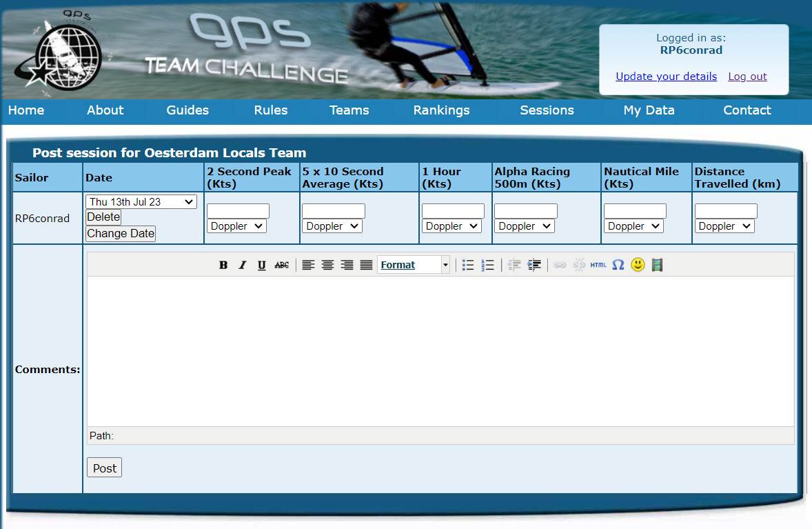Insert a bulleted unordered list
The height and width of the screenshot is (529, 812).
pos(468,266)
